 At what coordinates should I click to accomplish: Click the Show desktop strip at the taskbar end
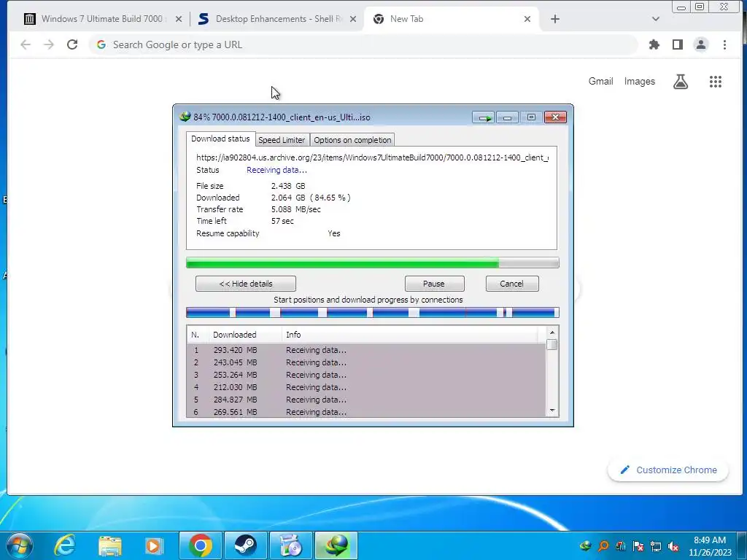tap(742, 545)
